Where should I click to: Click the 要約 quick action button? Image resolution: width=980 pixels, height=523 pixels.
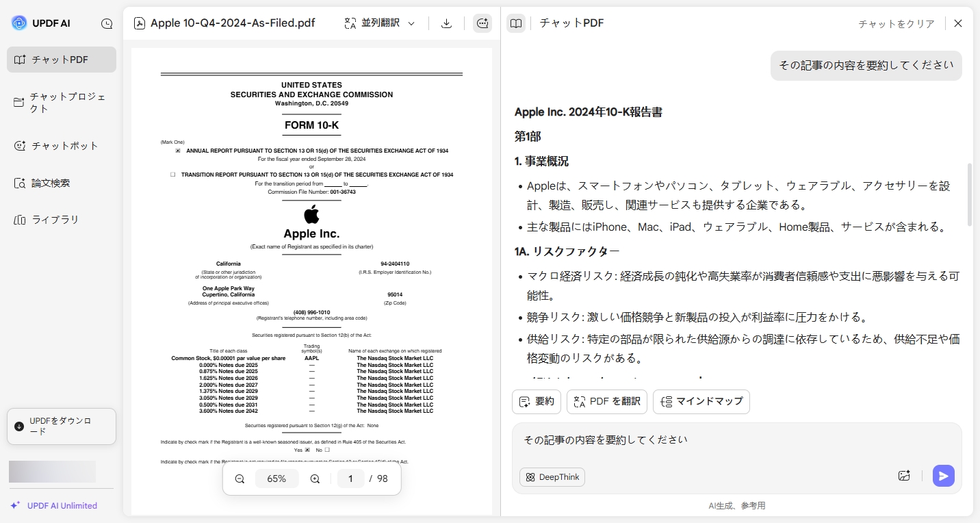537,402
